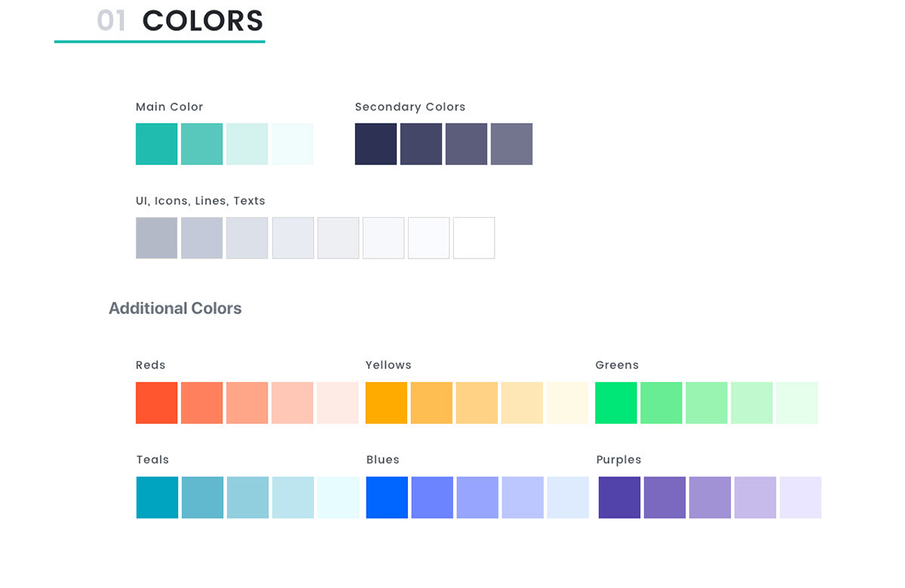The width and height of the screenshot is (905, 588).
Task: Click the darkest Teals swatch
Action: click(x=158, y=498)
